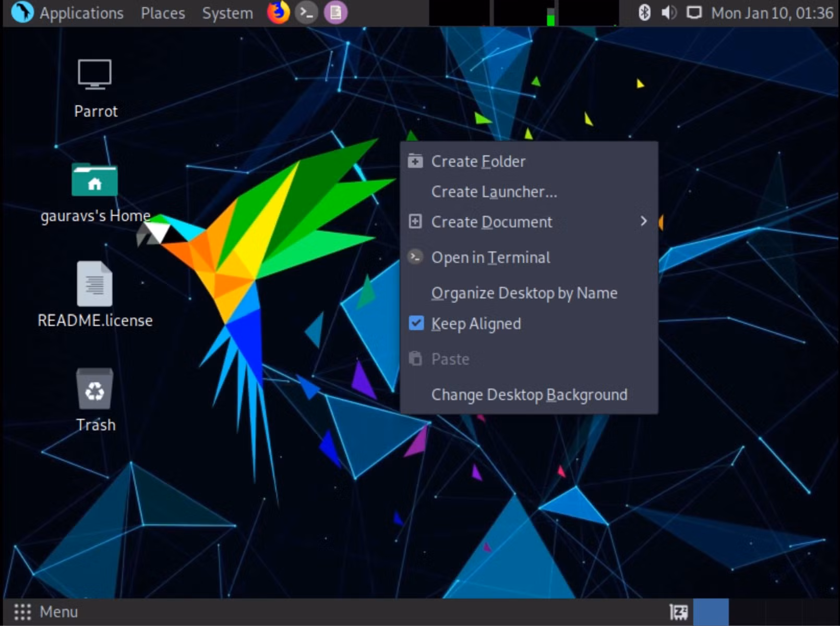Toggle the Keep Aligned checkbox
This screenshot has width=840, height=626.
coord(416,323)
